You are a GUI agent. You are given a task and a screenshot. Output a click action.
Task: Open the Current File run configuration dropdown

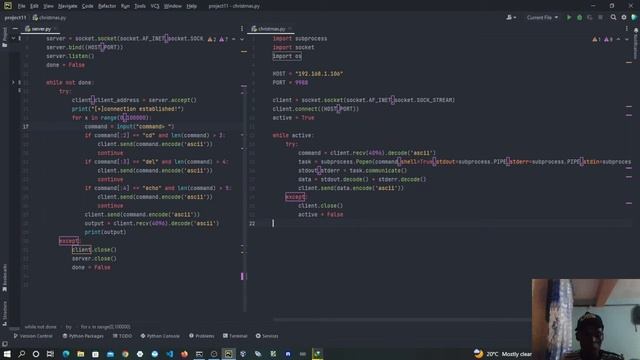coord(542,18)
